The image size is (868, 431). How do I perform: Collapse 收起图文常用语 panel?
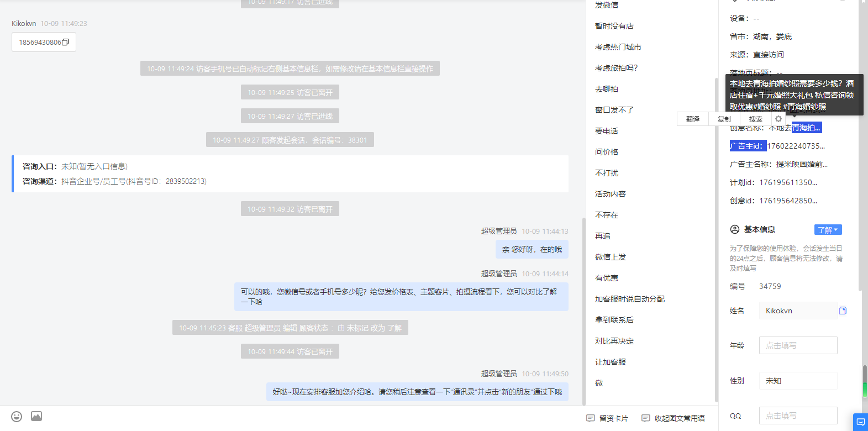[x=673, y=418]
